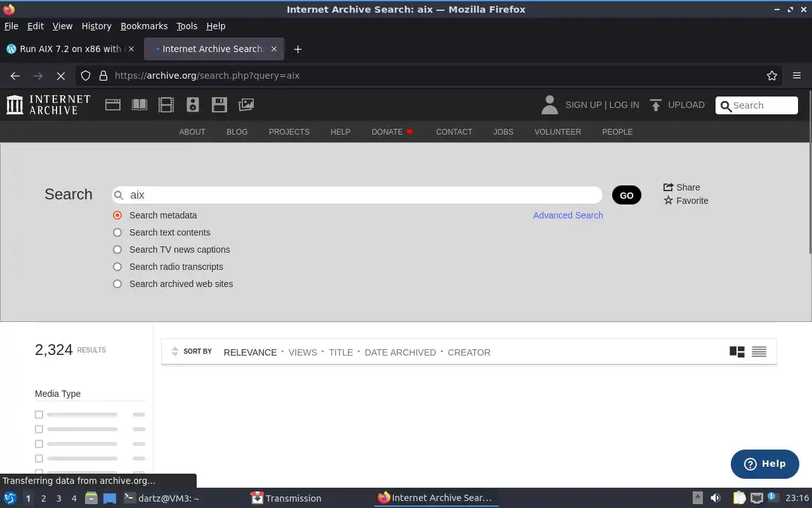Open the clipboard tray icon
The image size is (812, 508).
[739, 498]
